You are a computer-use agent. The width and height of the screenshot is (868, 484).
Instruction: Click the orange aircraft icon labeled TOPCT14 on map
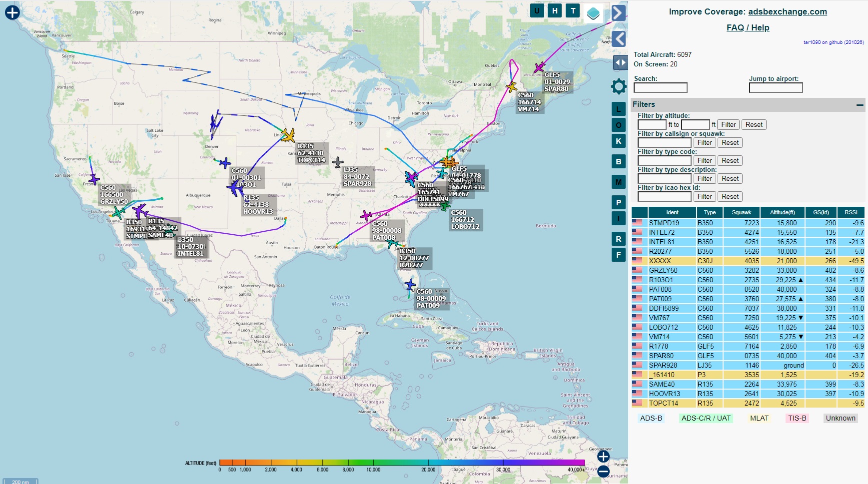point(288,135)
